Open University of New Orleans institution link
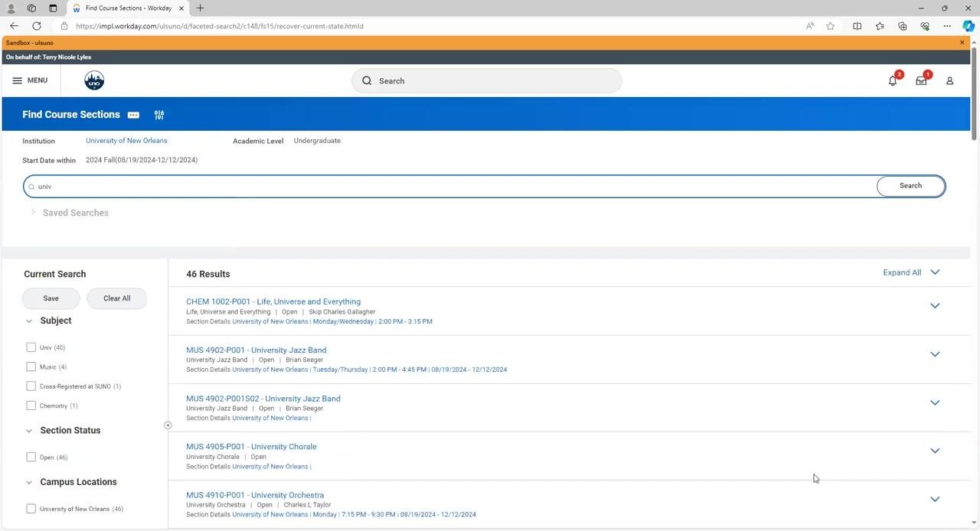This screenshot has height=531, width=980. [126, 141]
